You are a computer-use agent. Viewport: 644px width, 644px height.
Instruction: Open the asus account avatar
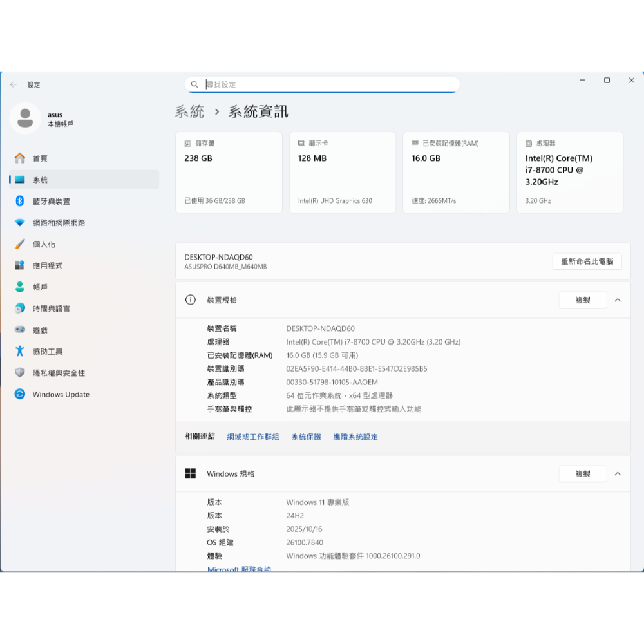[x=25, y=118]
